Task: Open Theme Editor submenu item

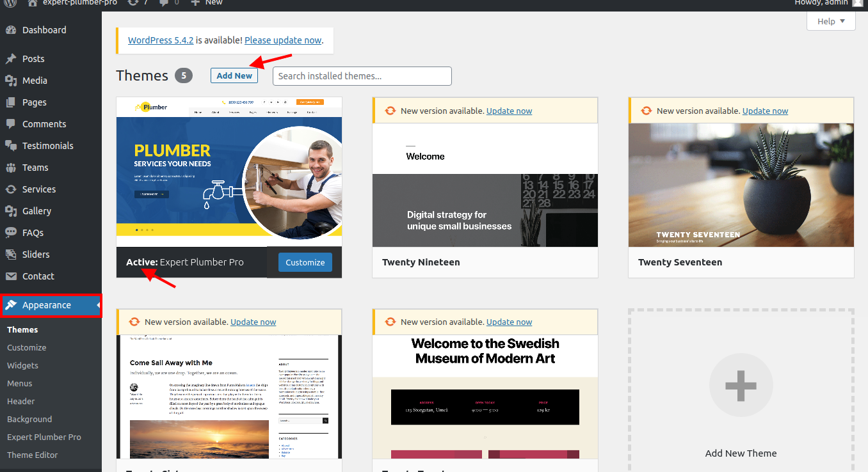Action: (x=33, y=455)
